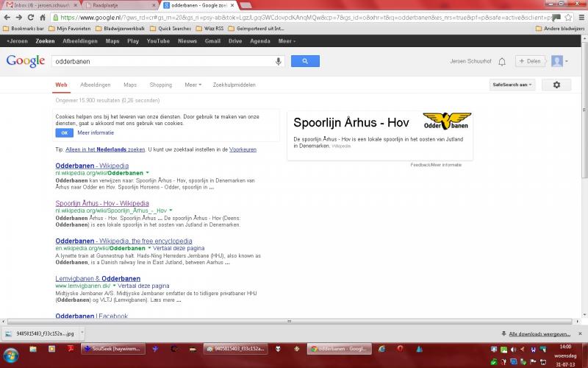Click the address bar URL
Viewport: 588px width, 368px height.
(306, 17)
